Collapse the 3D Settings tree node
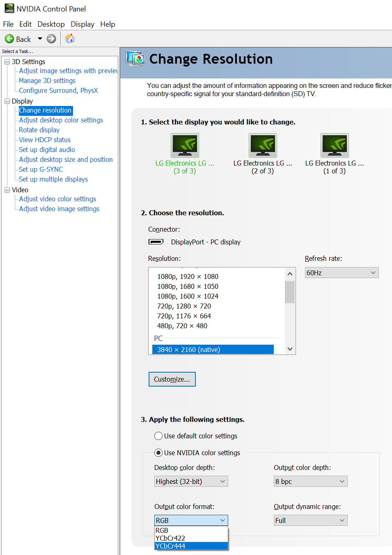Image resolution: width=392 pixels, height=555 pixels. pos(7,62)
